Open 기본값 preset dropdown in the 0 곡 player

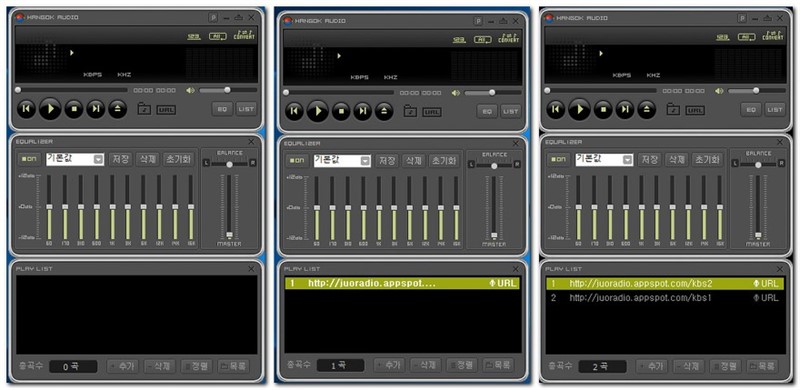[76, 159]
